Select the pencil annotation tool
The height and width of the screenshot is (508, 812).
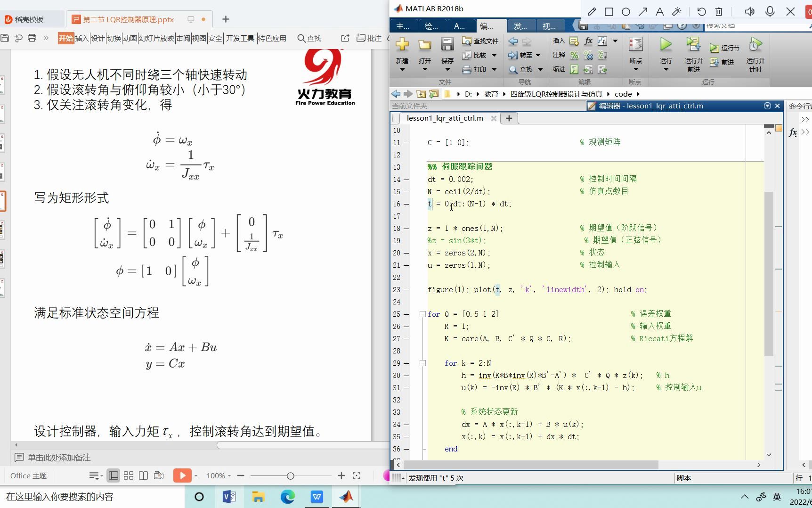[x=592, y=12]
